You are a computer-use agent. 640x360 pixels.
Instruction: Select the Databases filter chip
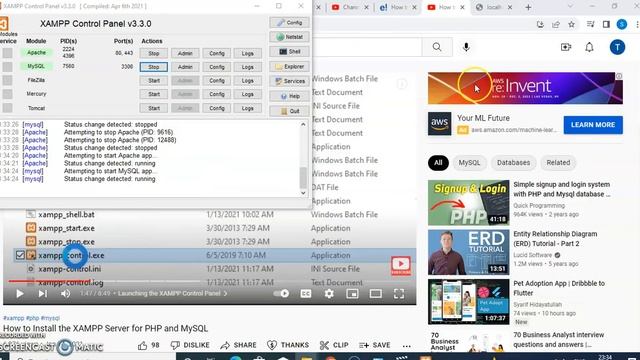[x=513, y=162]
